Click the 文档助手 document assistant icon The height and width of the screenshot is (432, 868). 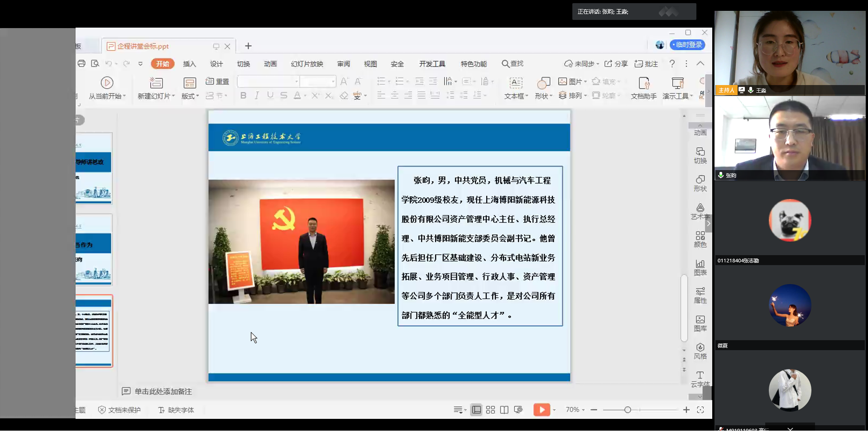[x=643, y=88]
